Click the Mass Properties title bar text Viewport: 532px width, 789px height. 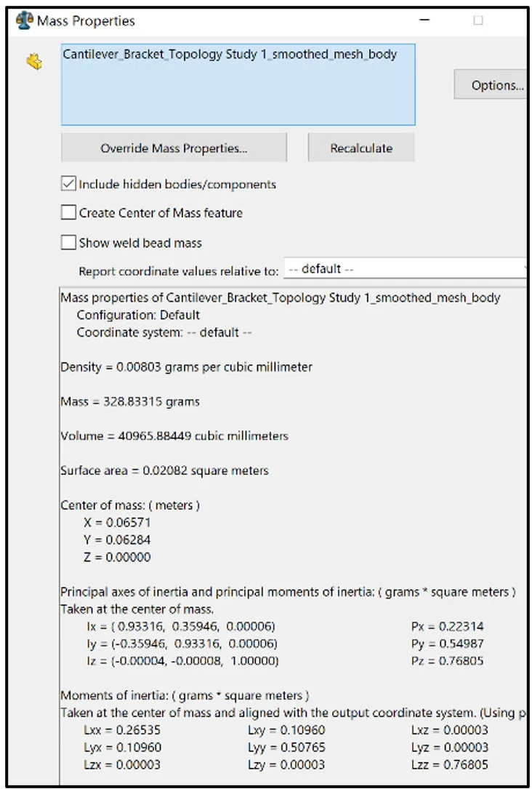tap(86, 21)
